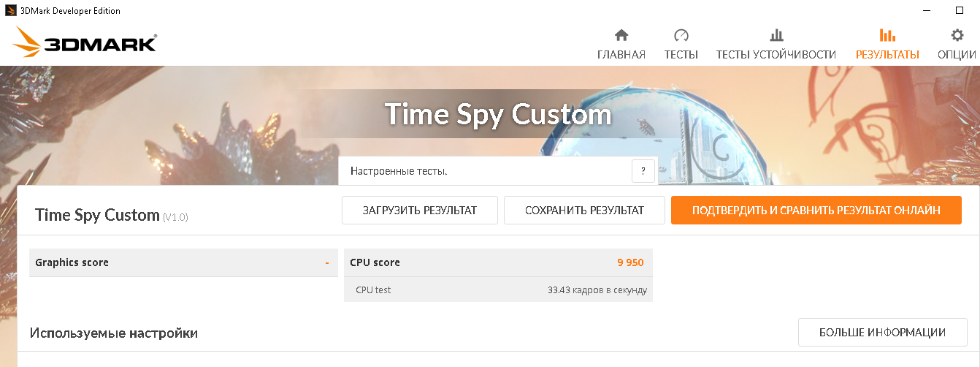Click the orange ПОДТВЕРДИТЬ И СРАВНИТЬ РЕЗУЛЬТАТ ОНЛАЙН button

coord(816,211)
